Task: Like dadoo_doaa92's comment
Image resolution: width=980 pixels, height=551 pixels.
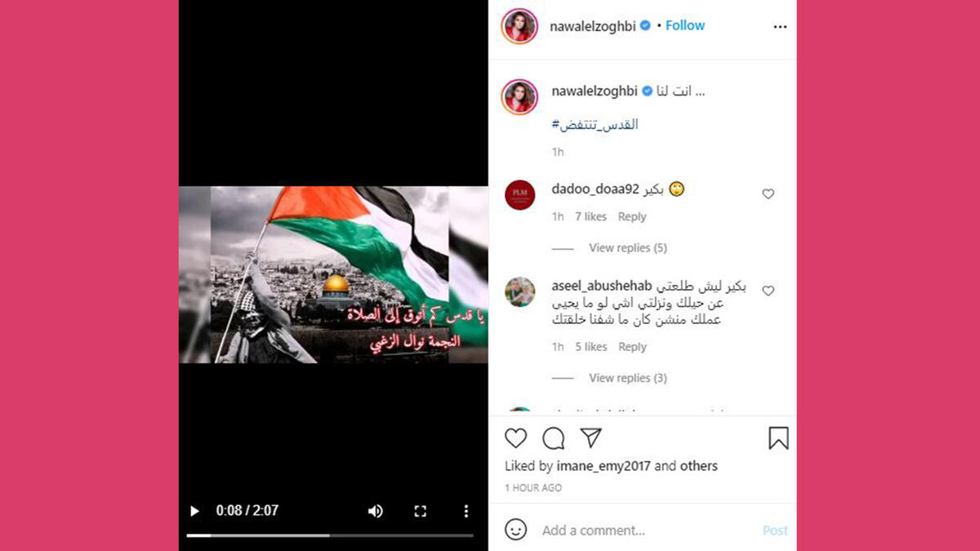Action: tap(768, 194)
